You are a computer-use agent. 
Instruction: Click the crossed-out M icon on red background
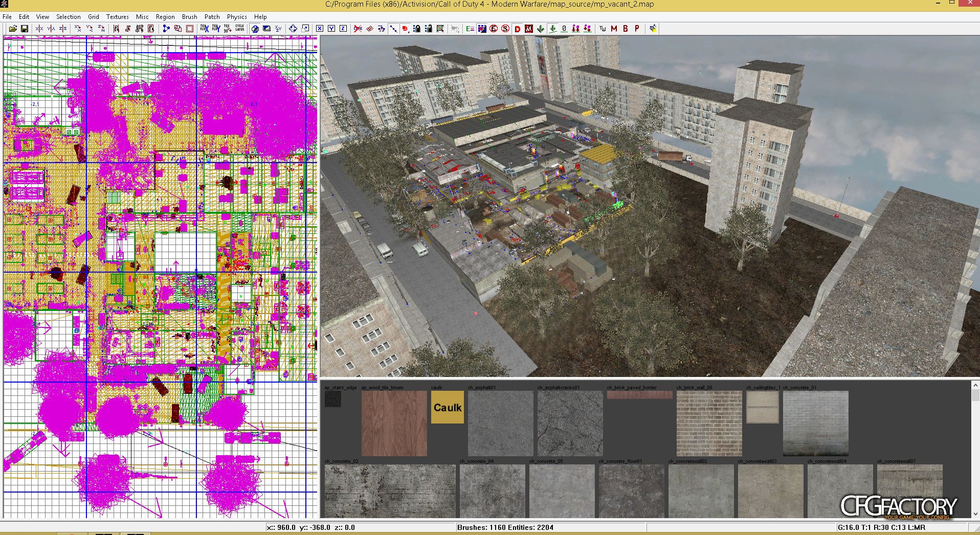pos(529,29)
